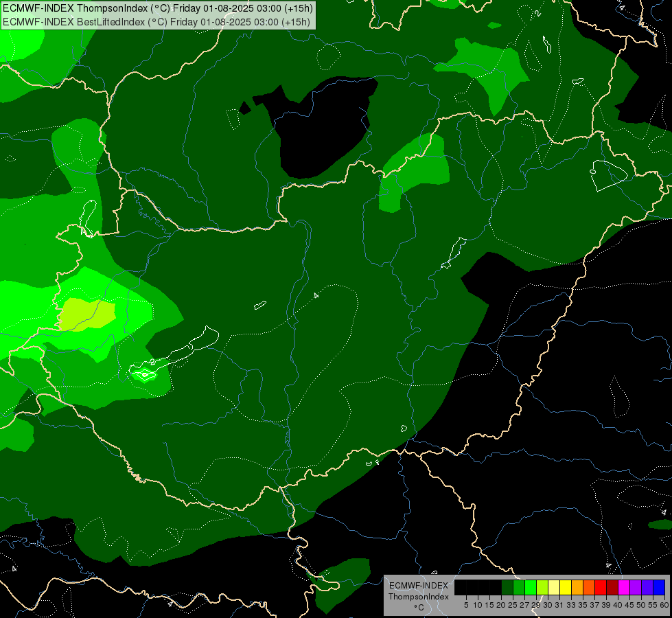Select the yellow-green 29–30 legend swatch
The height and width of the screenshot is (618, 672).
542,587
